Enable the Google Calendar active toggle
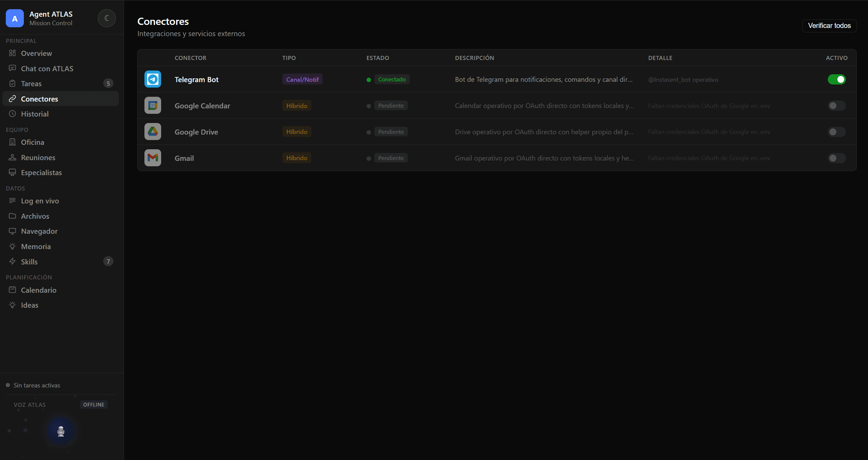This screenshot has width=868, height=460. pyautogui.click(x=837, y=106)
